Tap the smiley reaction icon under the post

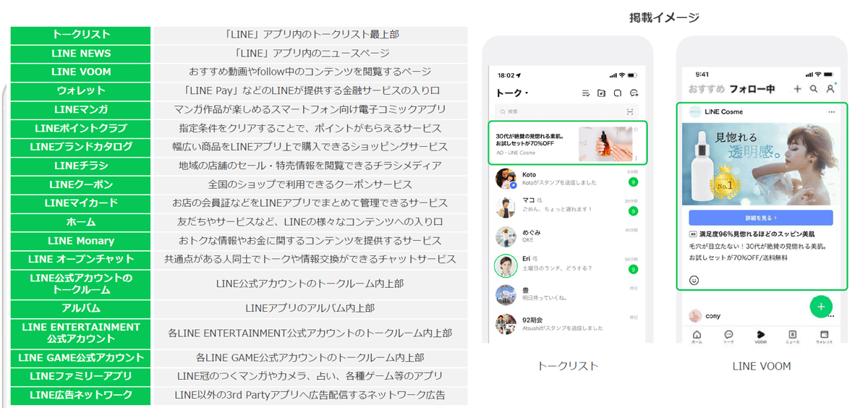[694, 280]
